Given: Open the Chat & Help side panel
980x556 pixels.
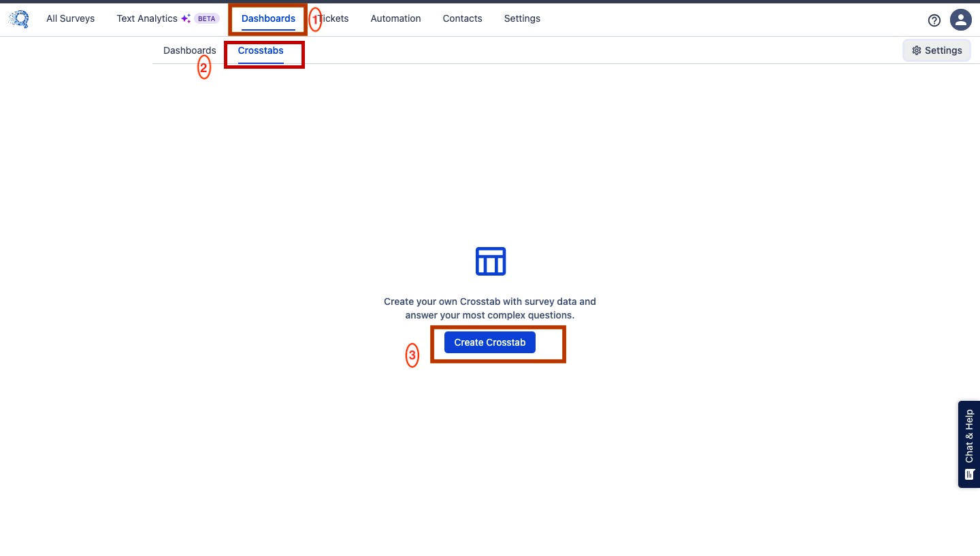Looking at the screenshot, I should tap(969, 436).
